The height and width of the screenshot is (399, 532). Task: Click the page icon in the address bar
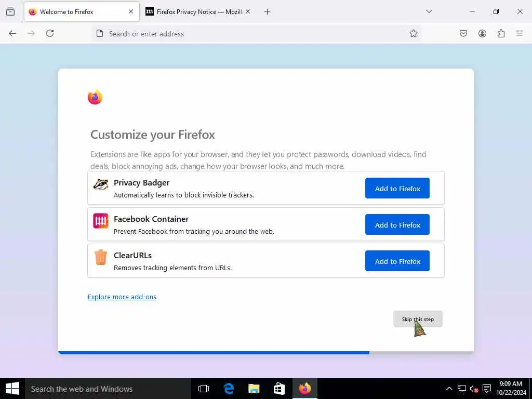click(x=100, y=33)
